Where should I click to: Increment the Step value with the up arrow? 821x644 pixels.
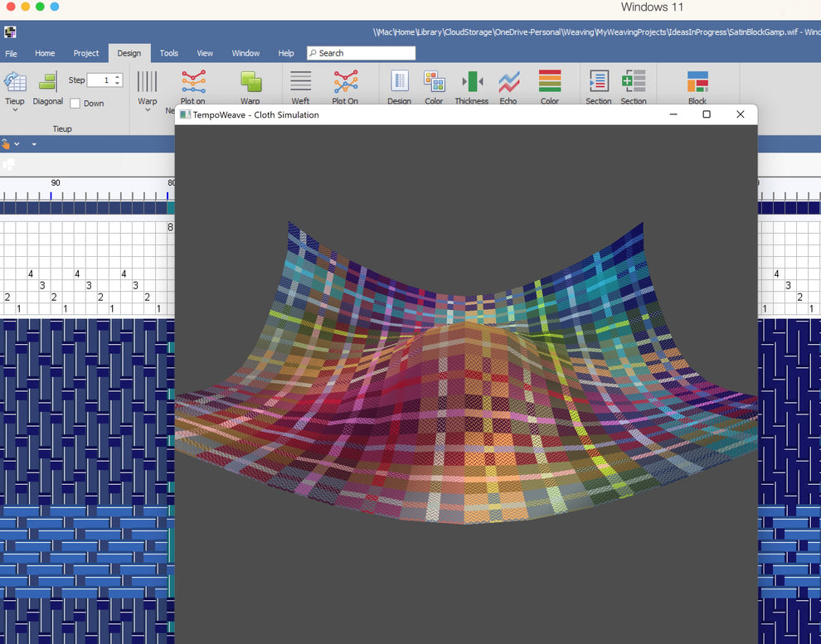[117, 76]
